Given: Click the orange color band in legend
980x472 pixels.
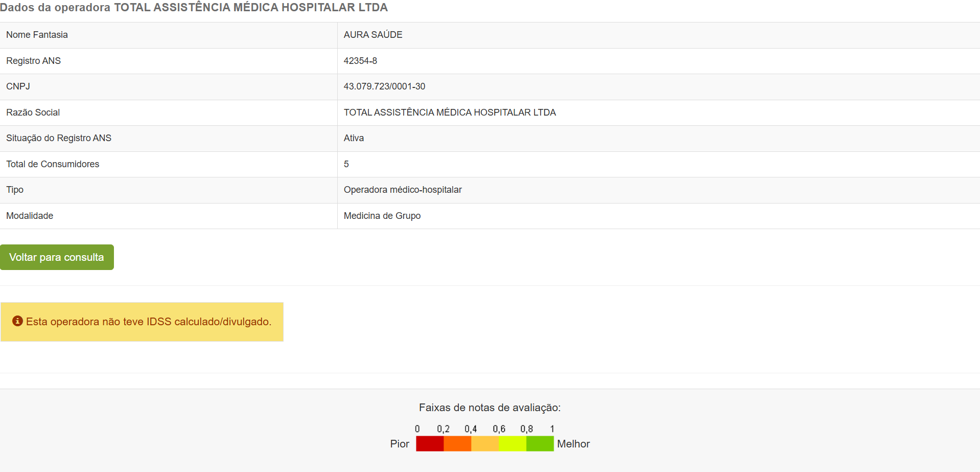Looking at the screenshot, I should (x=457, y=443).
